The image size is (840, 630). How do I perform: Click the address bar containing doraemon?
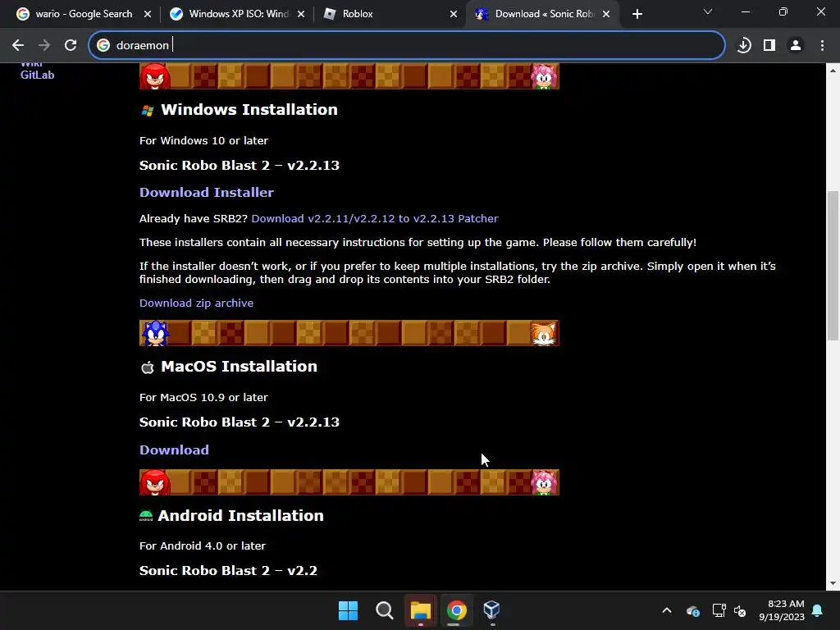tap(407, 46)
